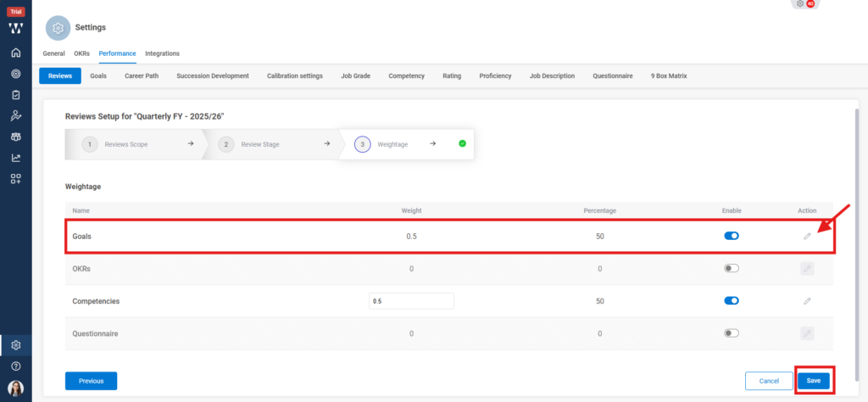Click the clipboard tasks icon in the sidebar

(15, 95)
